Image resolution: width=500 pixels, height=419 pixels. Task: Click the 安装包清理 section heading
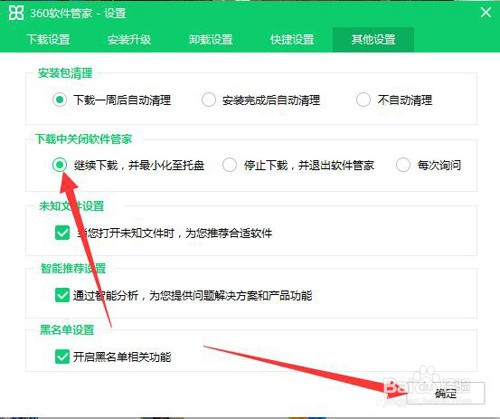[x=65, y=73]
